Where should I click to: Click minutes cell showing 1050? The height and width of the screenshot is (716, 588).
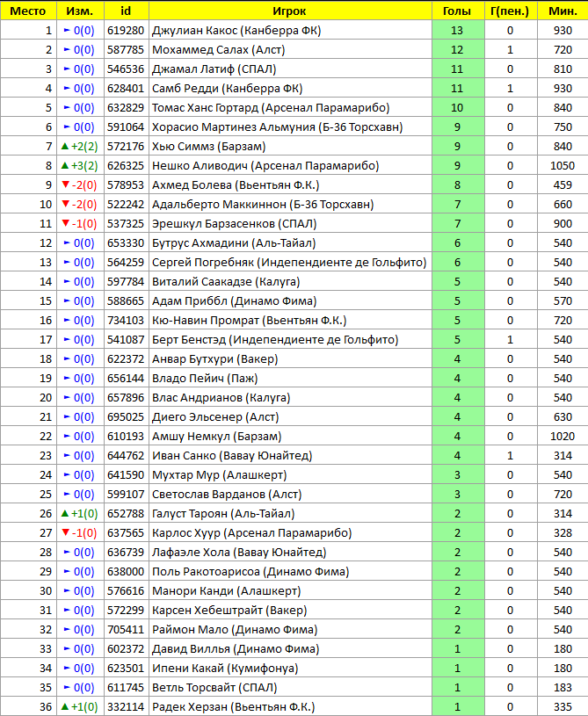pyautogui.click(x=563, y=166)
